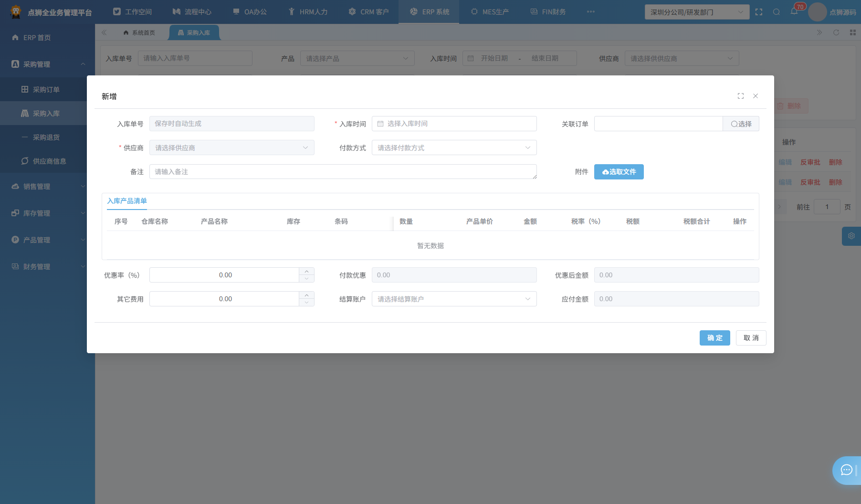
Task: Open the search icon in header
Action: [x=777, y=12]
